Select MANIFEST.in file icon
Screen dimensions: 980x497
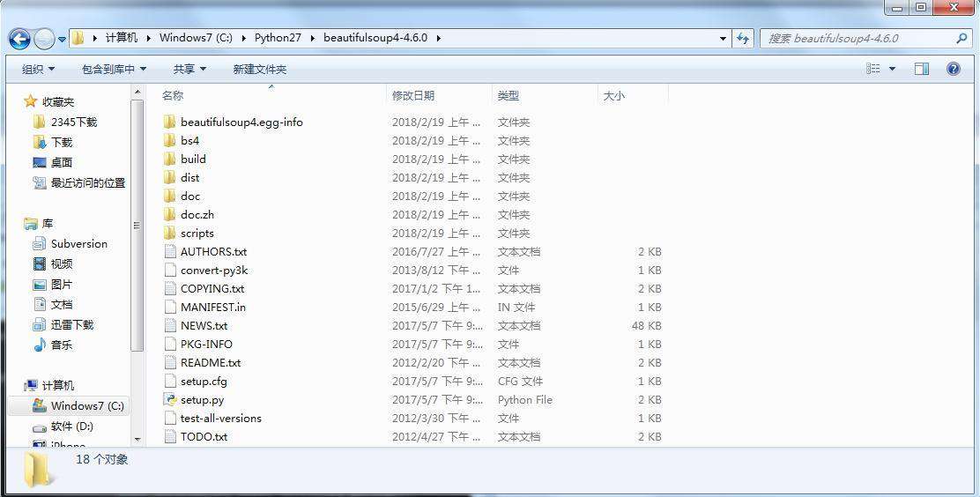click(x=170, y=307)
